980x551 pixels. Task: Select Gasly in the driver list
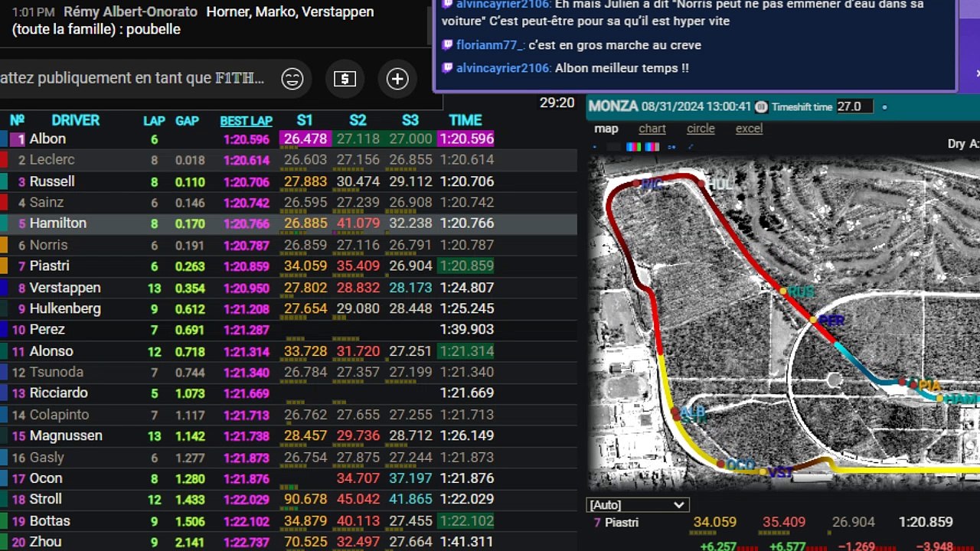click(47, 458)
